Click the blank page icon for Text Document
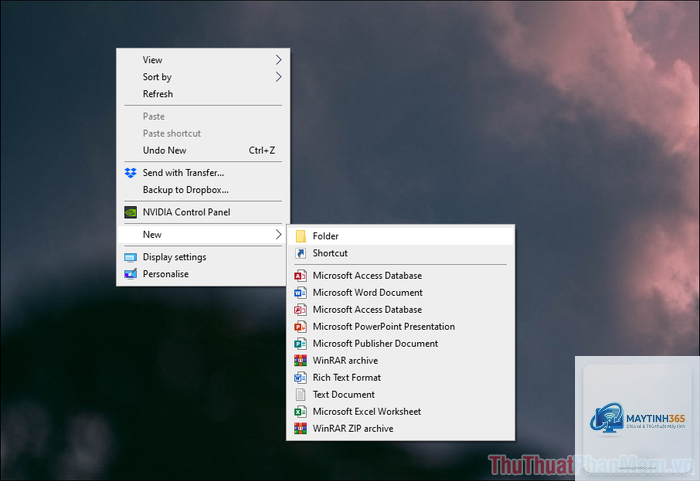The width and height of the screenshot is (700, 481). coord(300,394)
